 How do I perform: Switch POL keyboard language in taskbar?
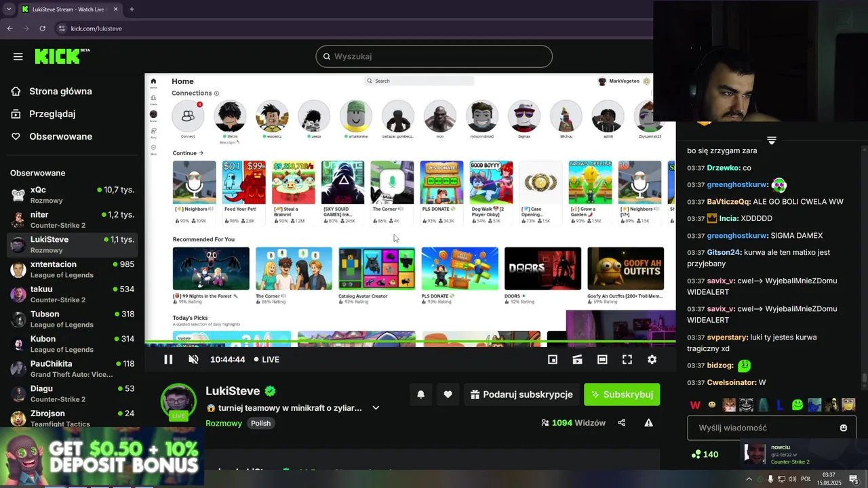coord(806,479)
